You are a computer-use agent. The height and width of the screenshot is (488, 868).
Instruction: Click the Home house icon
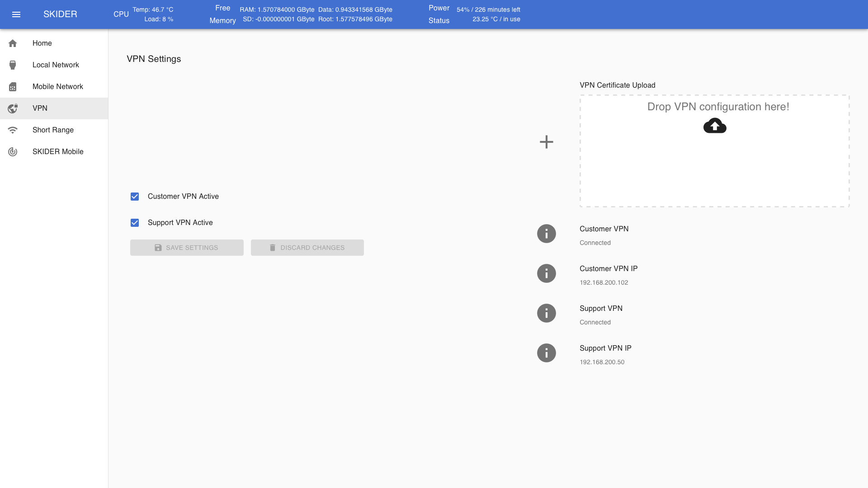(x=13, y=43)
